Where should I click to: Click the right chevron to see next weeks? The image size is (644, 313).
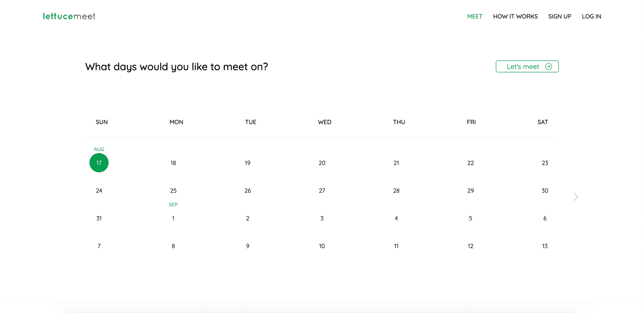pyautogui.click(x=576, y=197)
